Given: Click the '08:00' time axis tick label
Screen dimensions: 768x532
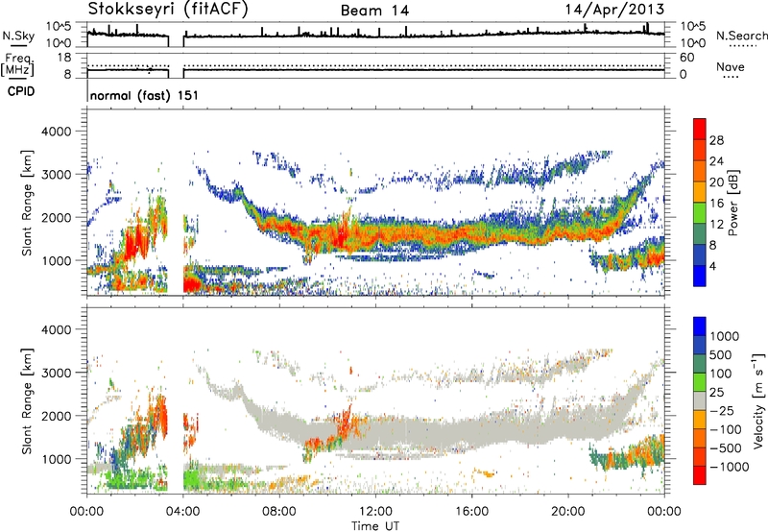Looking at the screenshot, I should click(x=279, y=512).
